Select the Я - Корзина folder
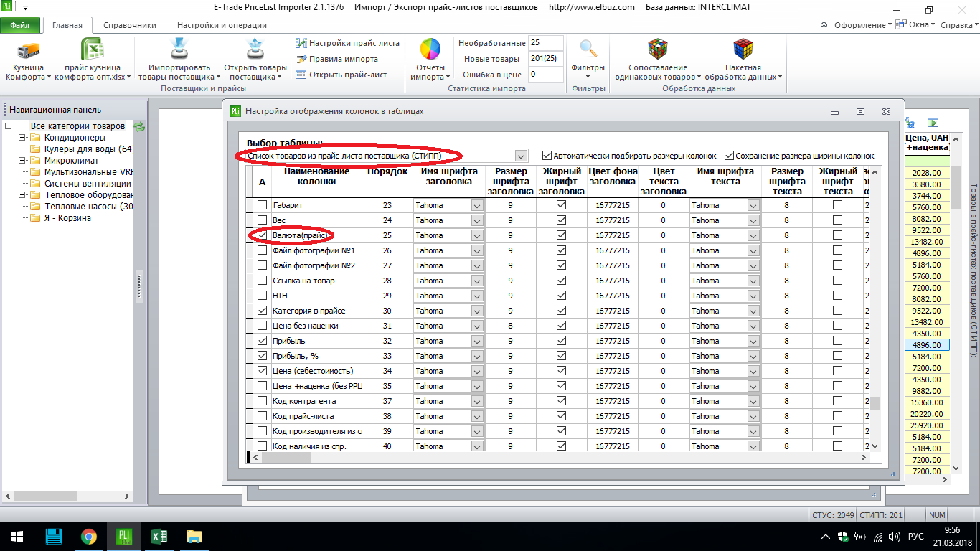 (67, 218)
